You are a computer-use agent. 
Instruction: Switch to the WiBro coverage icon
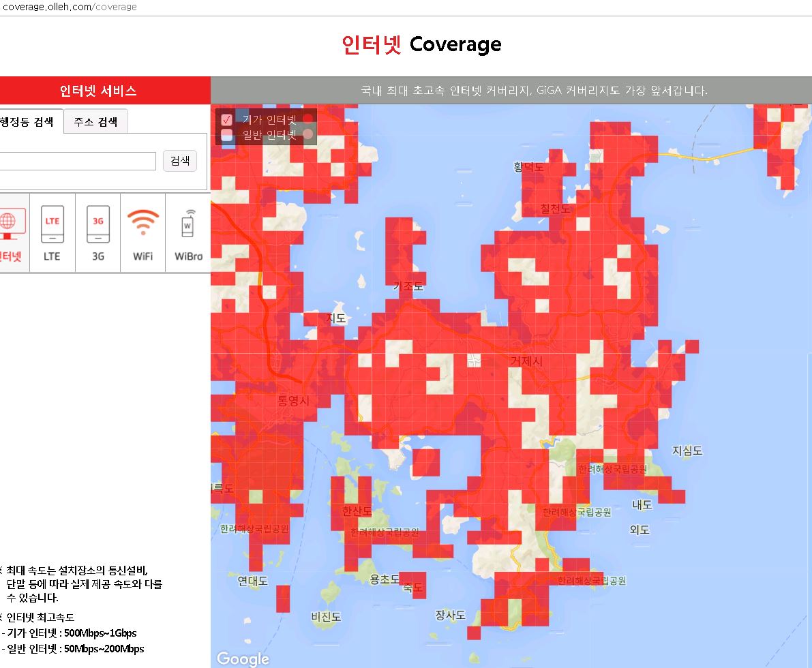click(188, 232)
